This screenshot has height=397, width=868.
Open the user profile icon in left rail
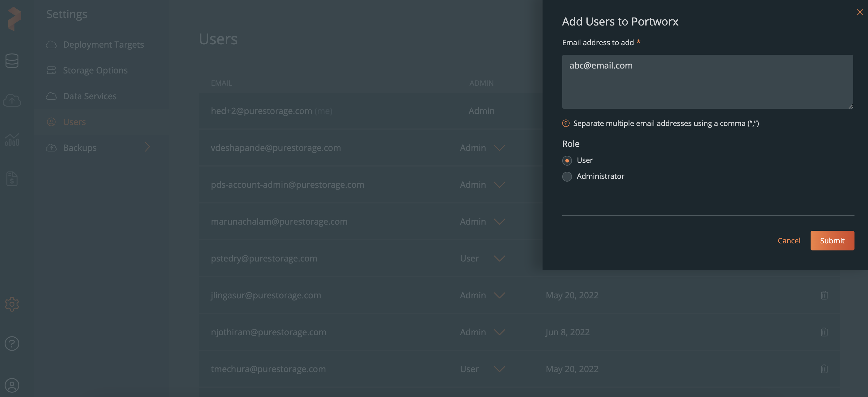[x=12, y=385]
